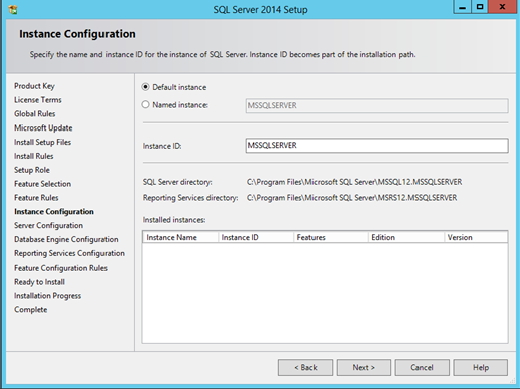
Task: Return with the Back button
Action: [x=305, y=367]
